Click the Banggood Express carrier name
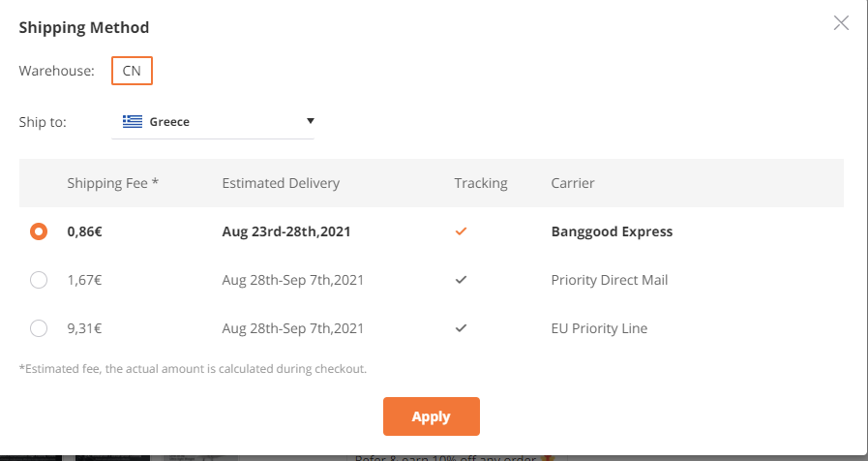The image size is (868, 461). 612,231
